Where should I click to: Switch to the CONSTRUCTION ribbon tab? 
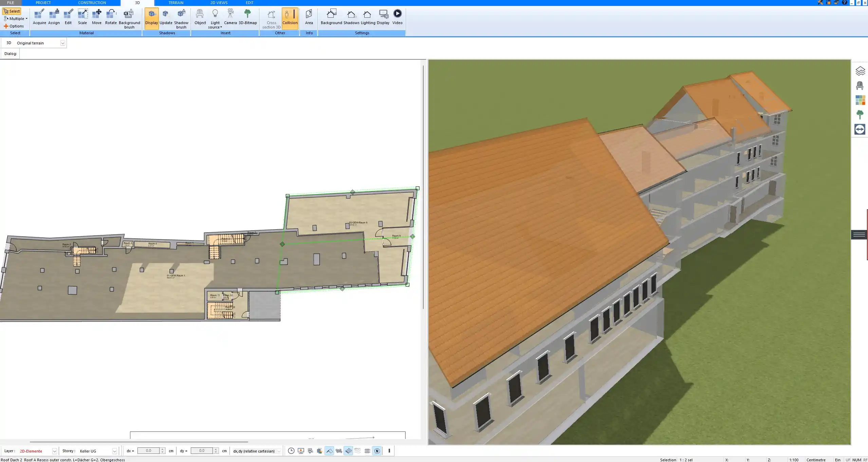point(92,3)
